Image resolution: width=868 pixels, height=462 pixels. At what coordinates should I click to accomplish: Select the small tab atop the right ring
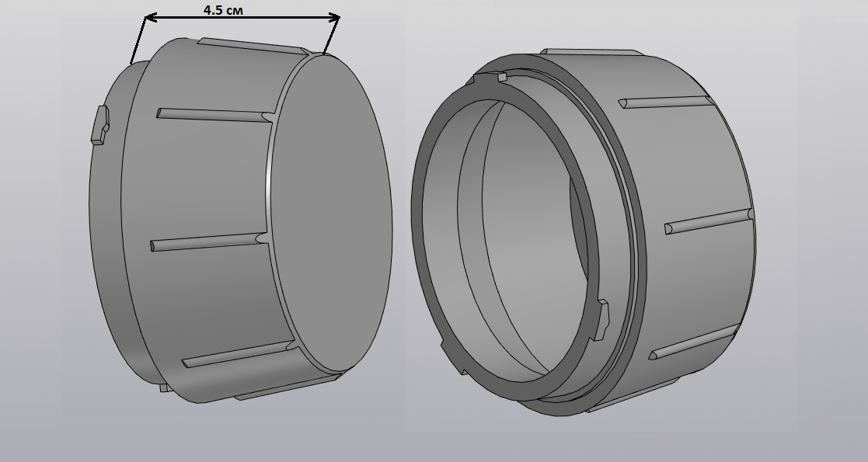coord(500,76)
